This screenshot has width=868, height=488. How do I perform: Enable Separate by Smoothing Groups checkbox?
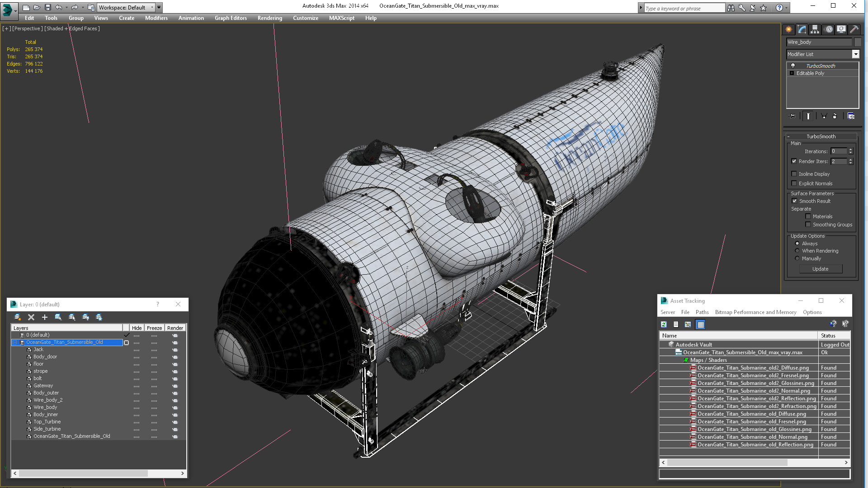click(x=808, y=225)
